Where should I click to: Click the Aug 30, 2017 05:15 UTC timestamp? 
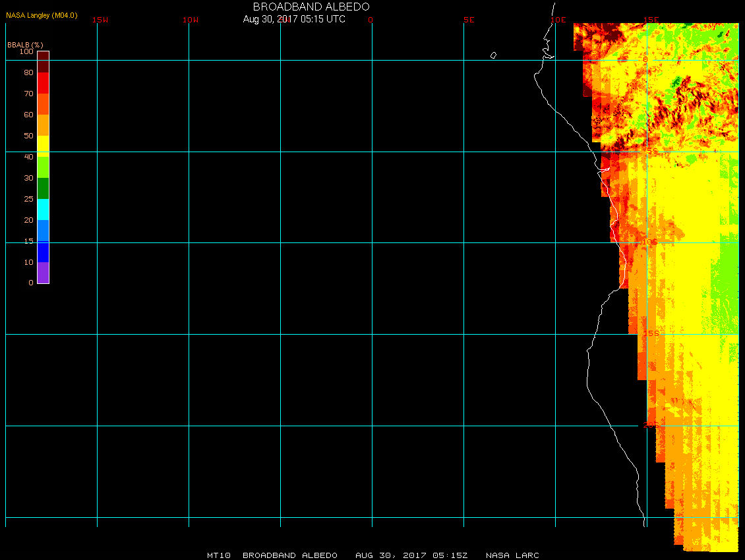tap(294, 19)
